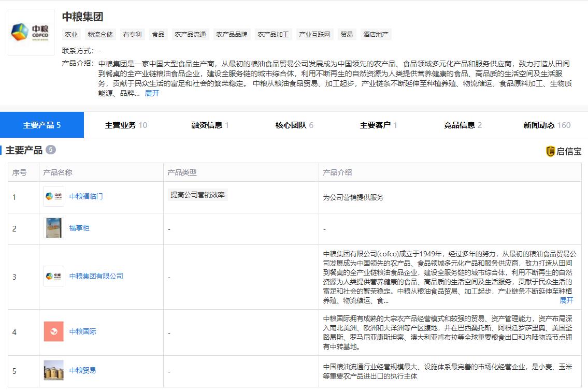Open the 产业互联网 tag

coord(314,35)
